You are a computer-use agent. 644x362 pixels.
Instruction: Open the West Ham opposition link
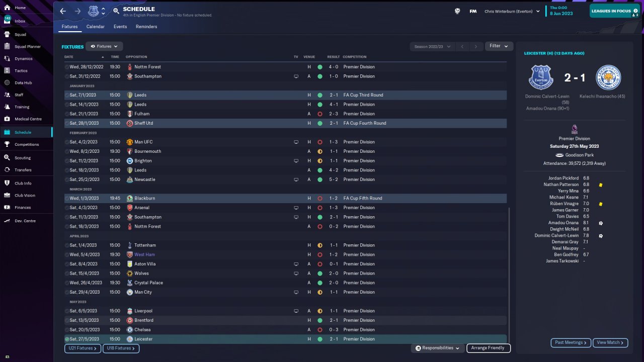pyautogui.click(x=144, y=255)
